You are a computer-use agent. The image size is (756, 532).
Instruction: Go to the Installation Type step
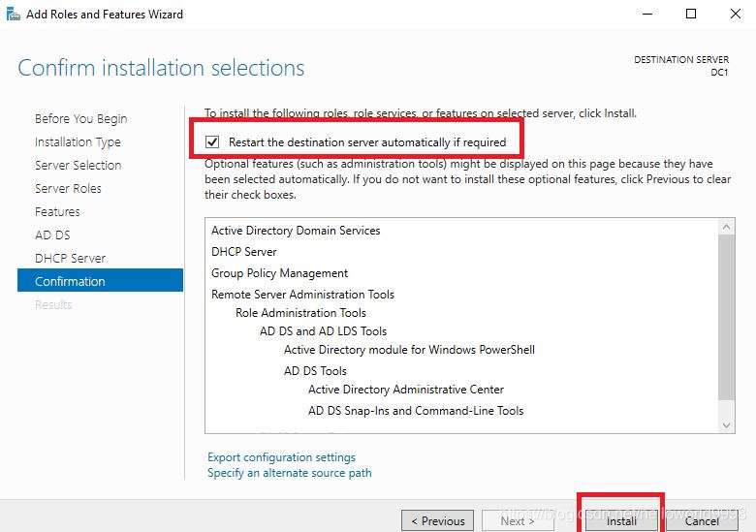coord(78,141)
